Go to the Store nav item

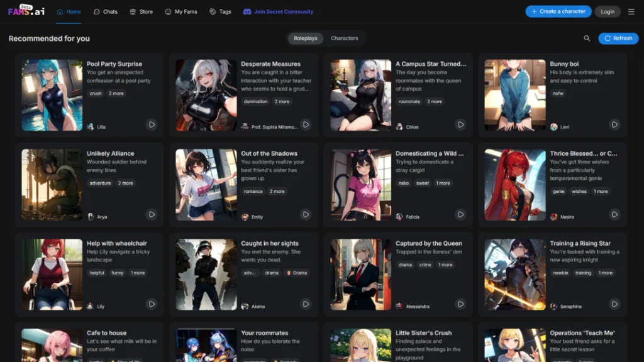142,11
